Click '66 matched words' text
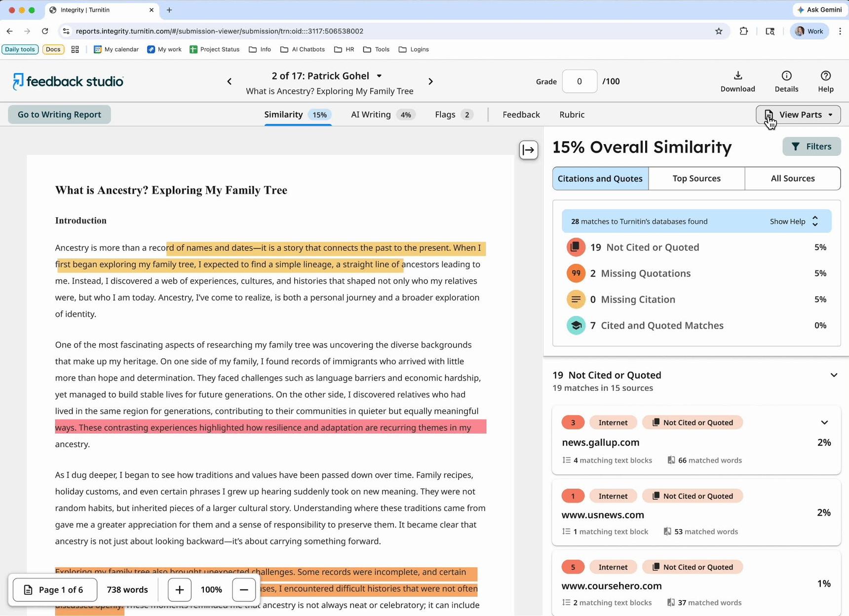 pyautogui.click(x=710, y=461)
